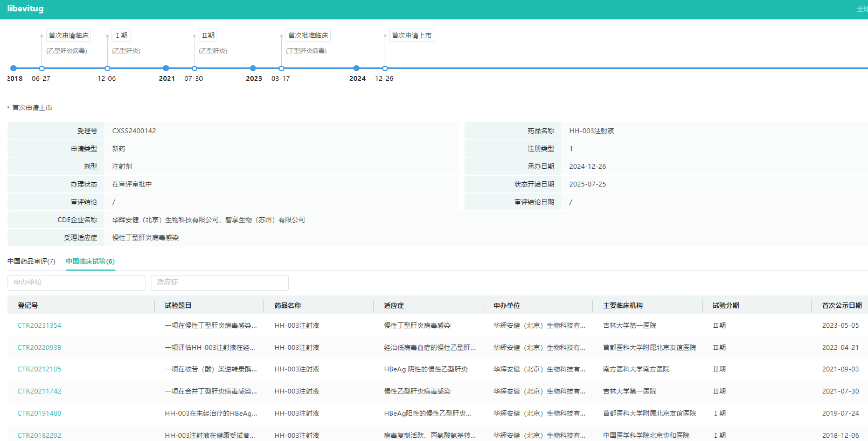Select the 首次申请上市 milestone label

coord(411,36)
